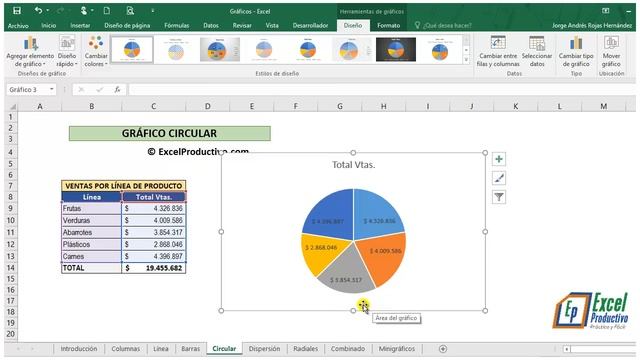Click Seleccionar datos icon
Screen dimensions: 640x360
[537, 51]
